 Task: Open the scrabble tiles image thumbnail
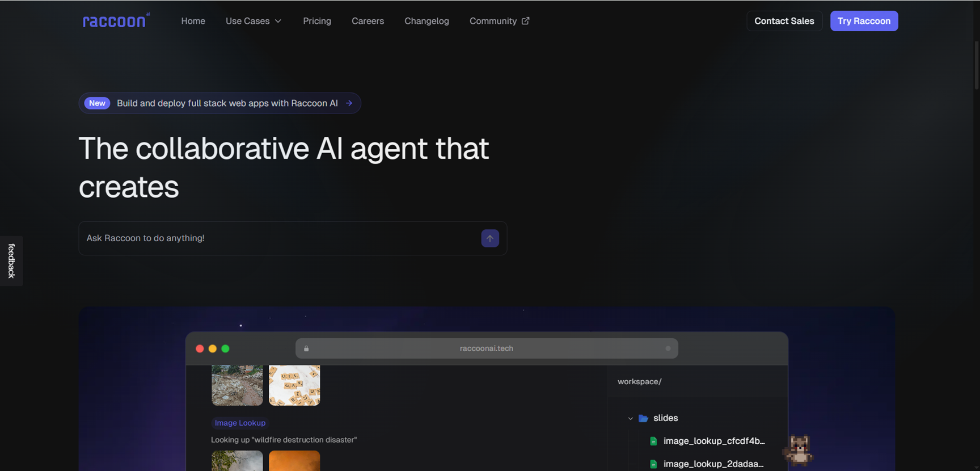pos(294,385)
